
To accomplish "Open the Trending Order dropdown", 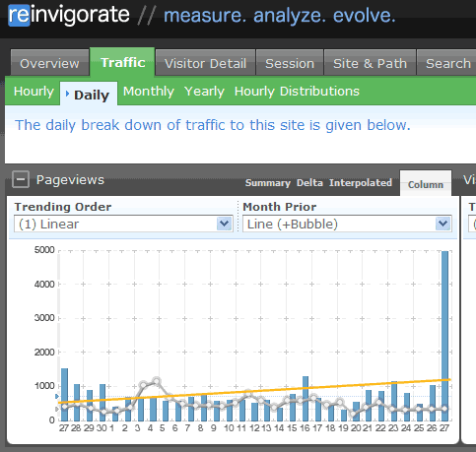I will point(123,225).
